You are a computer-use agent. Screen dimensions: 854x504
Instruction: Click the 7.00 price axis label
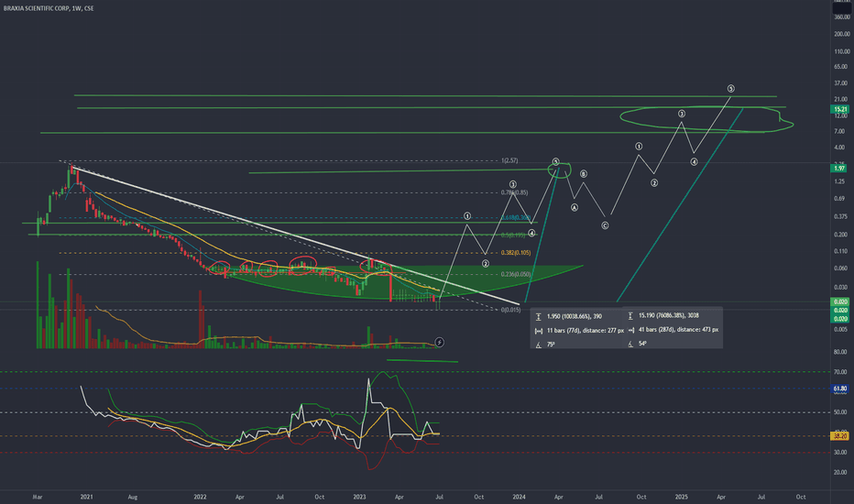(838, 131)
